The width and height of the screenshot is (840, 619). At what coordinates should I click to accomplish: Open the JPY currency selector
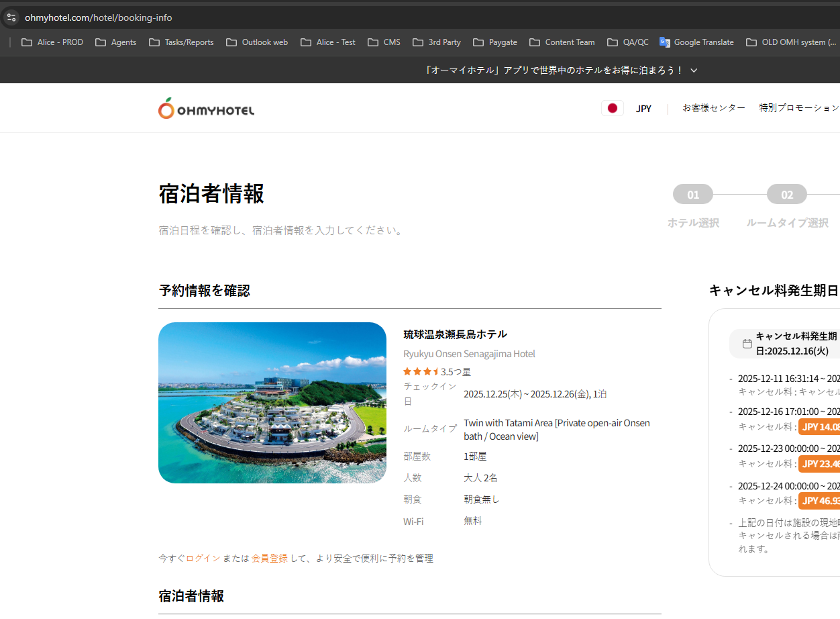coord(643,109)
